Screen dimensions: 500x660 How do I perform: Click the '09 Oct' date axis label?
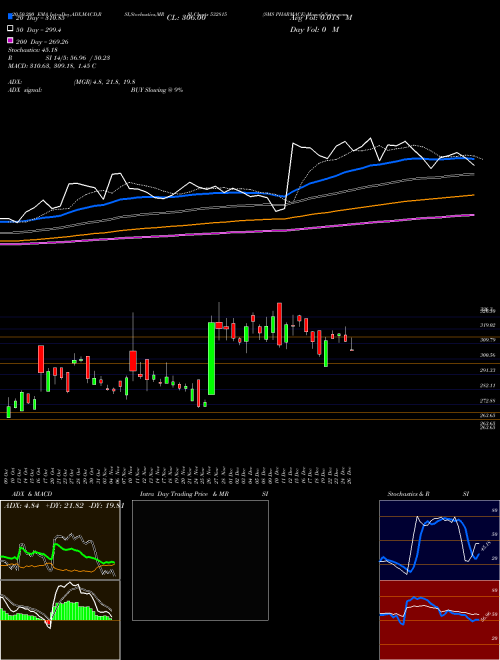[8, 474]
